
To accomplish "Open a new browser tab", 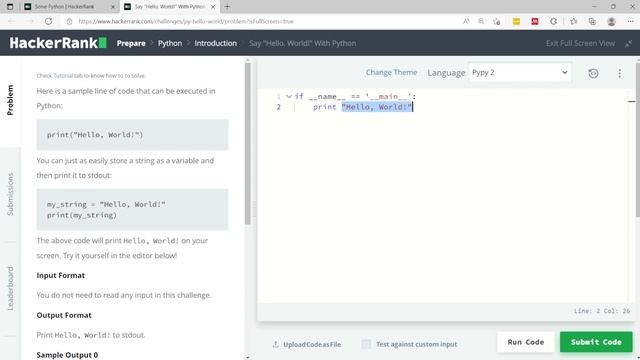I will tap(227, 7).
